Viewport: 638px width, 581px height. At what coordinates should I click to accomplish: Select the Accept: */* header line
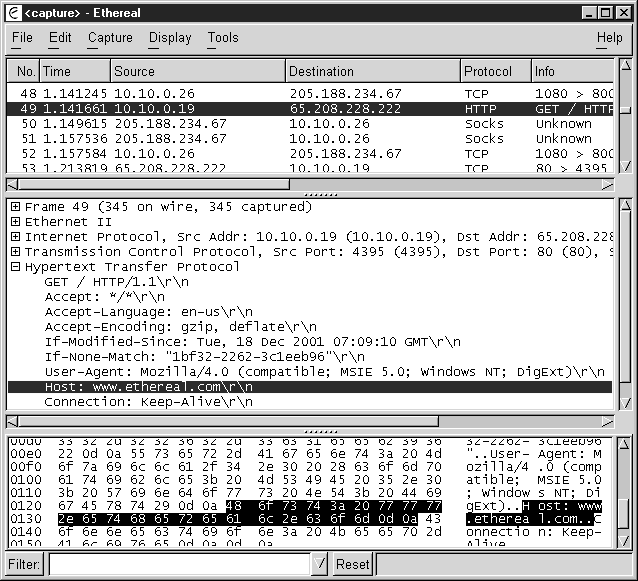coord(105,297)
